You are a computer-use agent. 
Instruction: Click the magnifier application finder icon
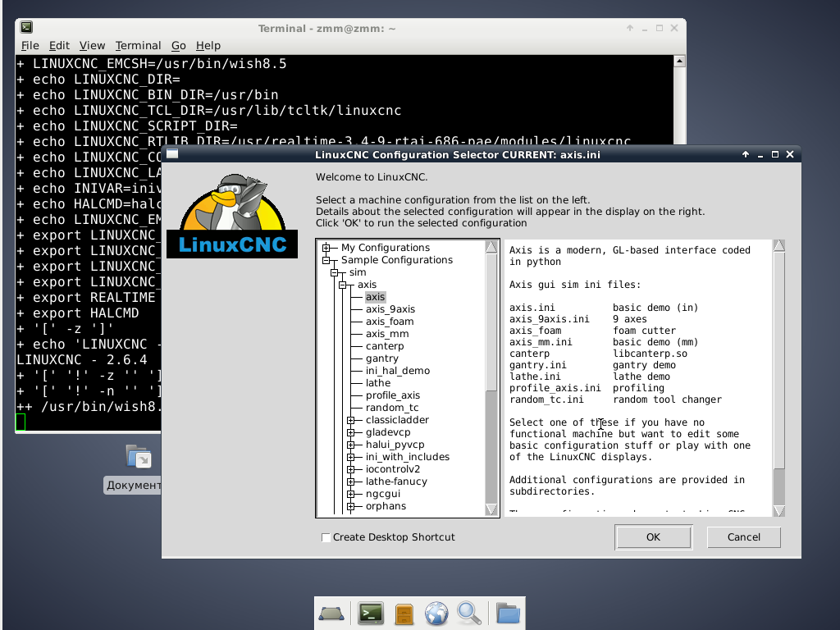[x=468, y=614]
